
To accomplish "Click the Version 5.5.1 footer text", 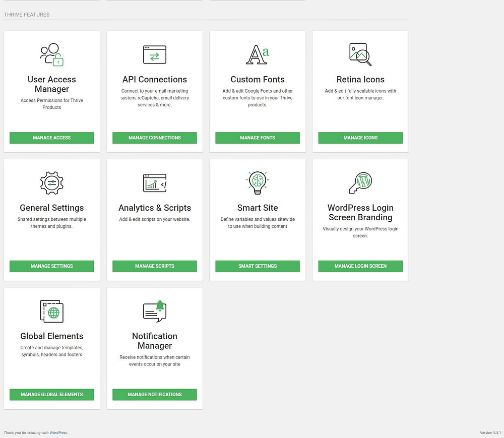I will [x=490, y=433].
